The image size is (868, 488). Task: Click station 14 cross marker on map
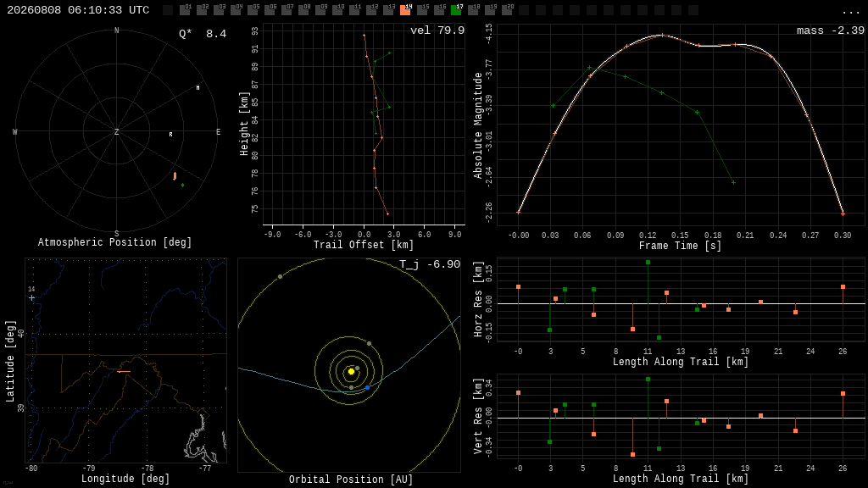click(x=31, y=297)
